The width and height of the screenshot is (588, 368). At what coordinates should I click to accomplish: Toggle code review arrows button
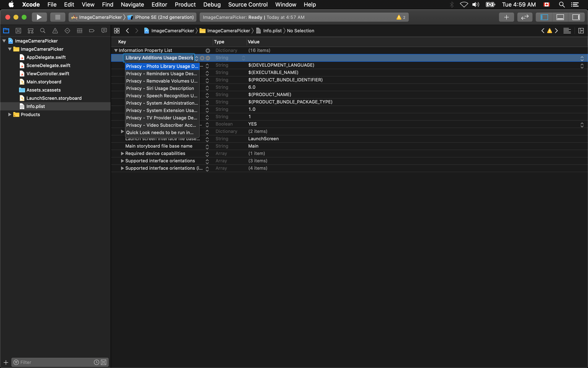(x=525, y=17)
